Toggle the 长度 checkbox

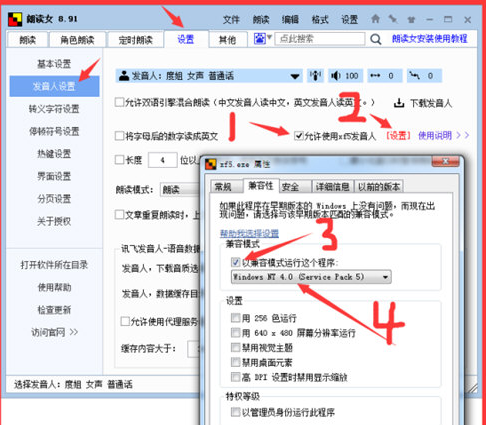coord(119,160)
